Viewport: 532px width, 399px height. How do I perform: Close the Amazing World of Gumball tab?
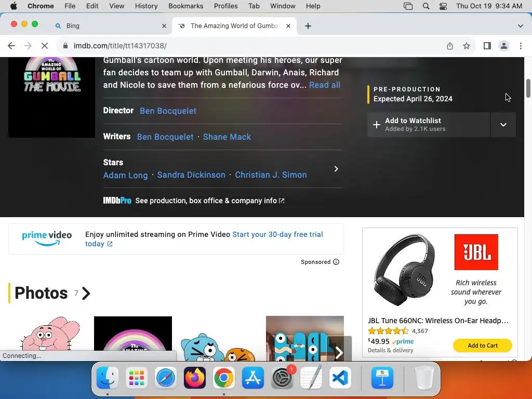tap(288, 26)
